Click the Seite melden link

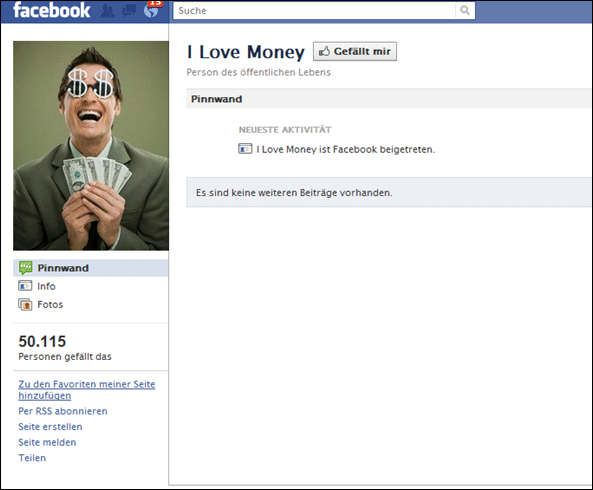(47, 442)
